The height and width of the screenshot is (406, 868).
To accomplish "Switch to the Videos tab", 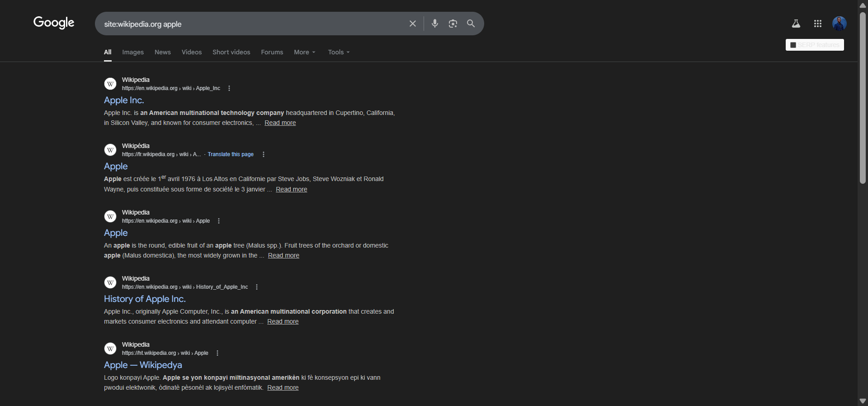I will coord(192,52).
